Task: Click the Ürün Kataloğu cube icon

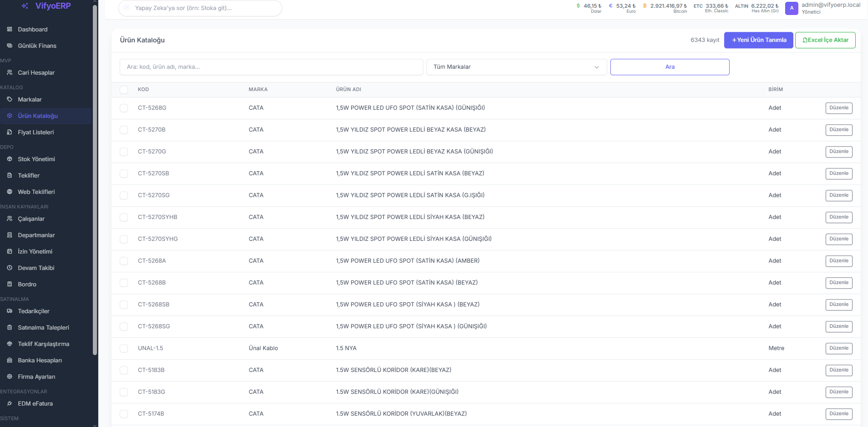Action: [x=10, y=116]
